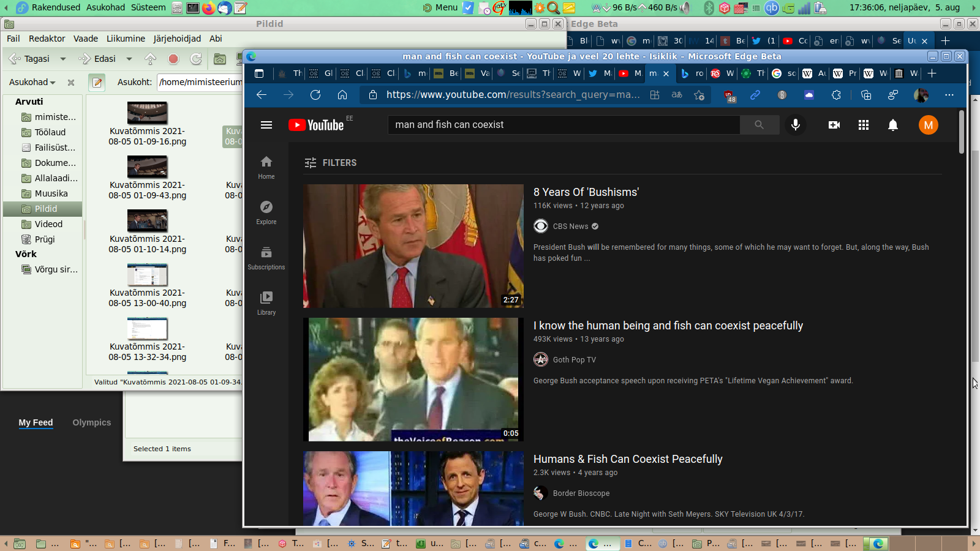Viewport: 980px width, 551px height.
Task: Expand the Tagasi back history dropdown
Action: [x=62, y=59]
